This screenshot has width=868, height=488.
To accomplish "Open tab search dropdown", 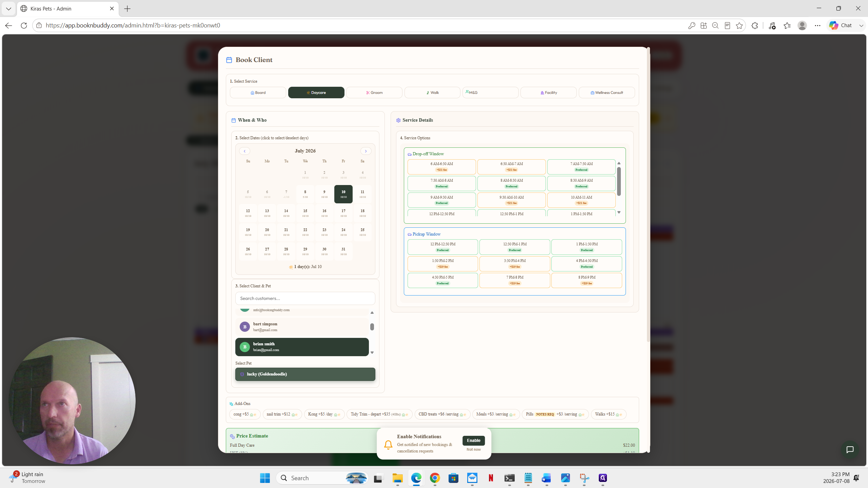I will (x=8, y=9).
